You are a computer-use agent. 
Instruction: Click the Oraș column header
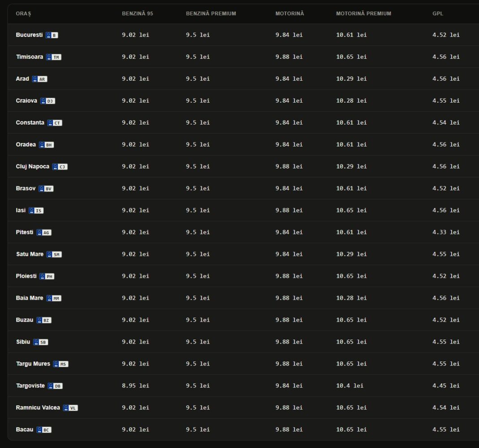pos(23,14)
